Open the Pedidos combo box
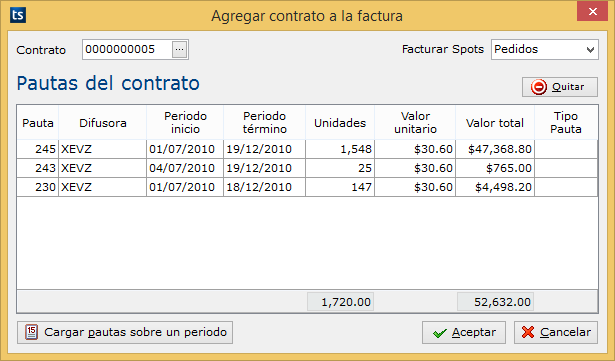This screenshot has height=361, width=615. click(544, 49)
